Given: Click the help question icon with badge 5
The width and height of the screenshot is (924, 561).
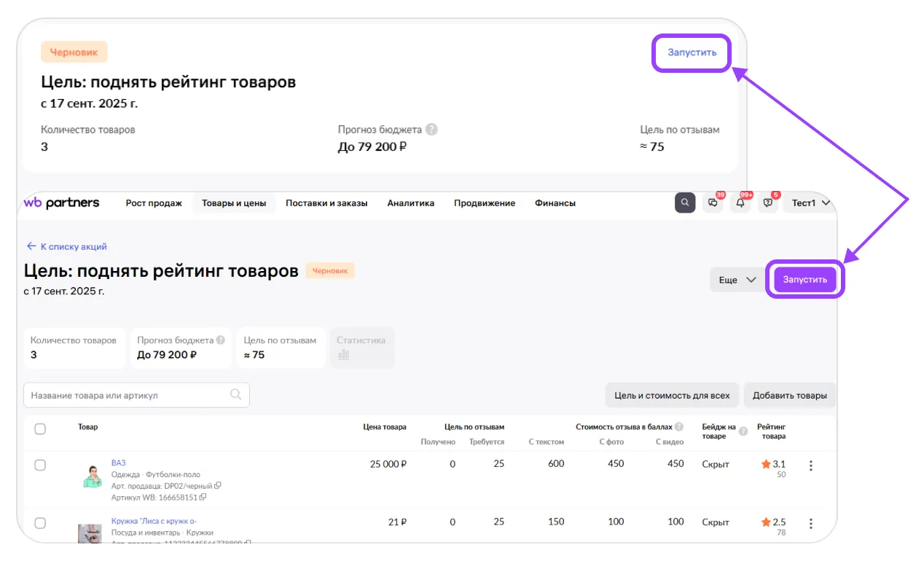Looking at the screenshot, I should click(768, 203).
